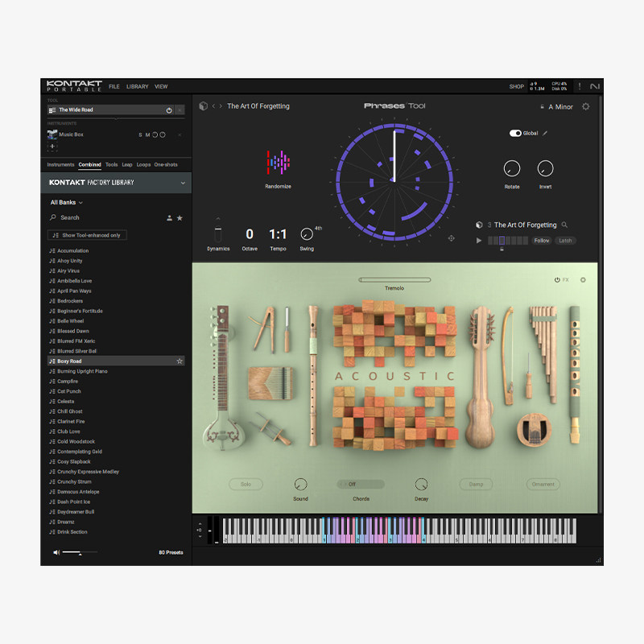Click the Ornament button
644x644 pixels.
(x=543, y=485)
